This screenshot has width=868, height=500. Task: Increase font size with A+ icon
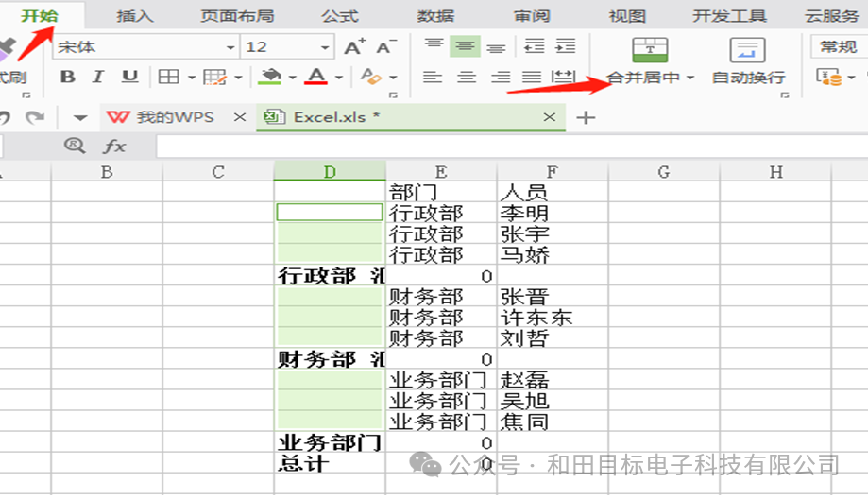[355, 46]
